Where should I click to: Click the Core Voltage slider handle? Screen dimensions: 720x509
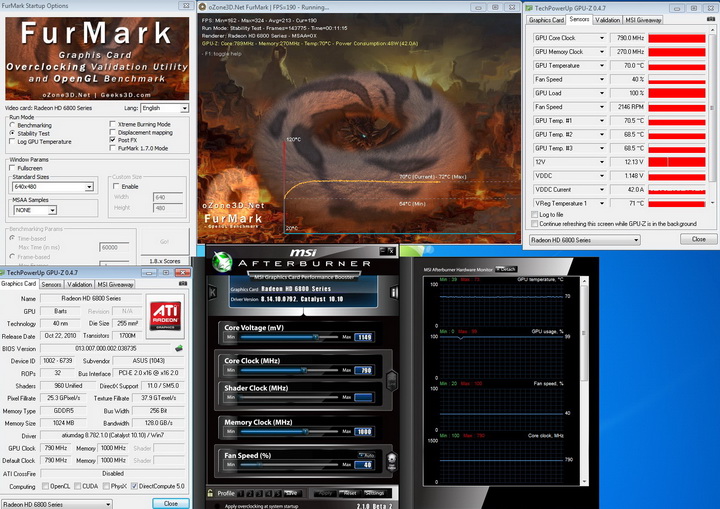[x=315, y=337]
